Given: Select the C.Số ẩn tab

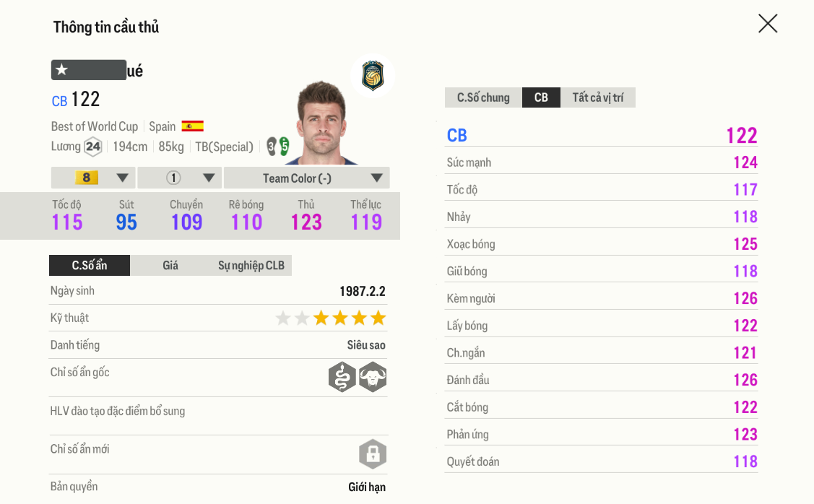Looking at the screenshot, I should pyautogui.click(x=90, y=265).
